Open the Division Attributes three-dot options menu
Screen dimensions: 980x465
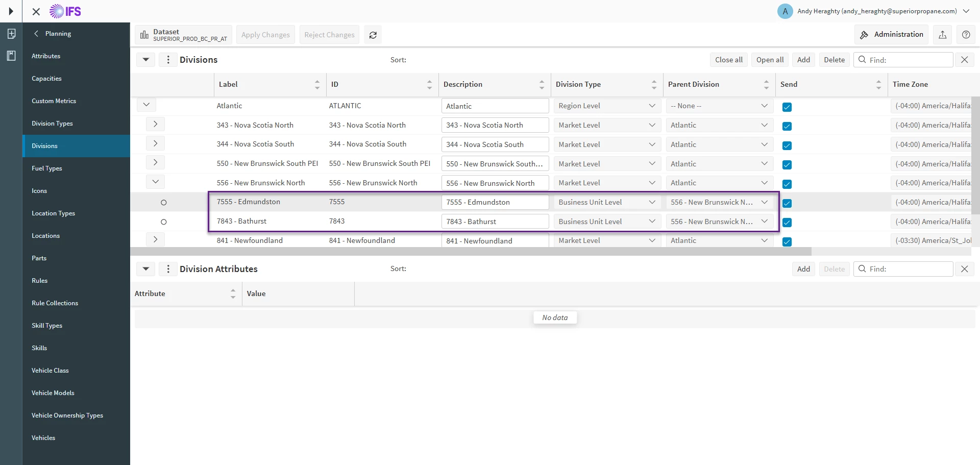coord(168,269)
